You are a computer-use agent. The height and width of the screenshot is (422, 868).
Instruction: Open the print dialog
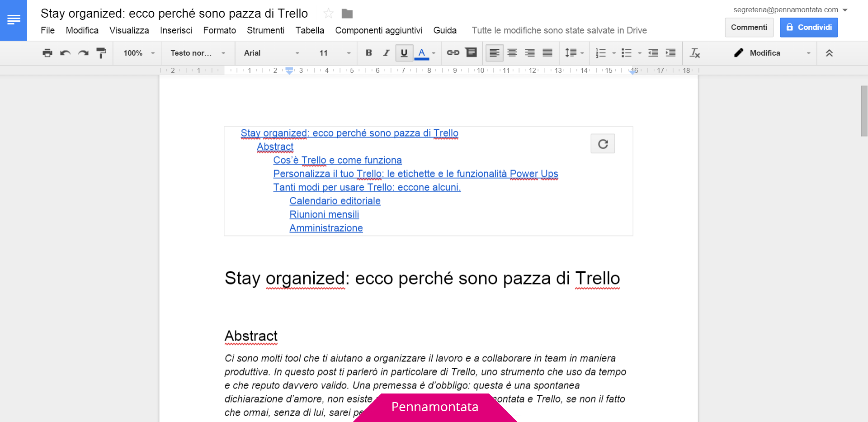pos(47,53)
